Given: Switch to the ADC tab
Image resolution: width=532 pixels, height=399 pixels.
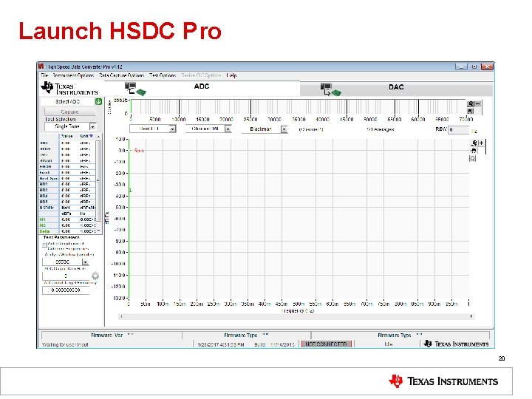Looking at the screenshot, I should (202, 86).
